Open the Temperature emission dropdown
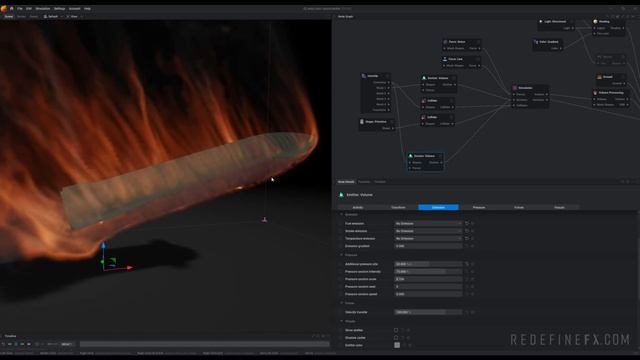Viewport: 640px width, 360px height. (x=428, y=238)
